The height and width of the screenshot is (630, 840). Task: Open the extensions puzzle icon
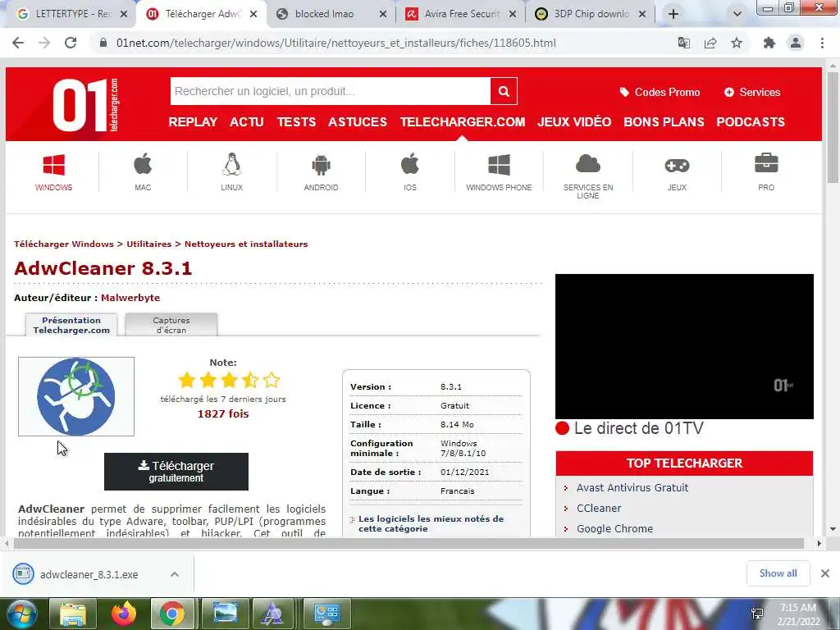pyautogui.click(x=769, y=43)
